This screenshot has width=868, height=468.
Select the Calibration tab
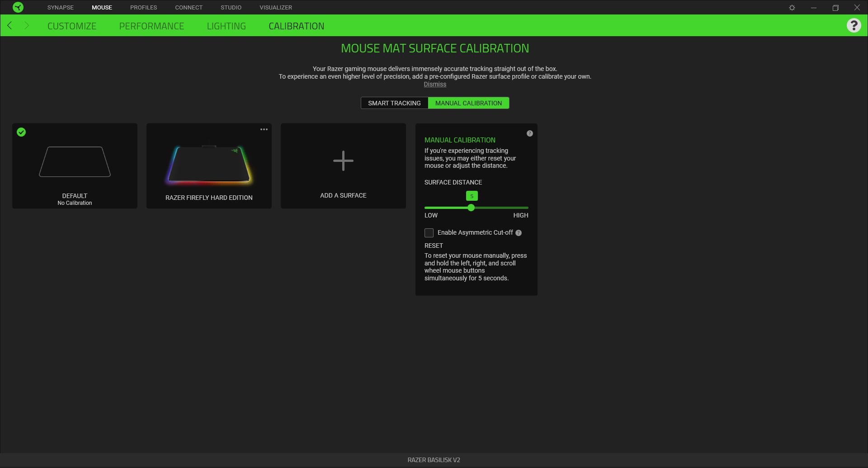(x=297, y=26)
